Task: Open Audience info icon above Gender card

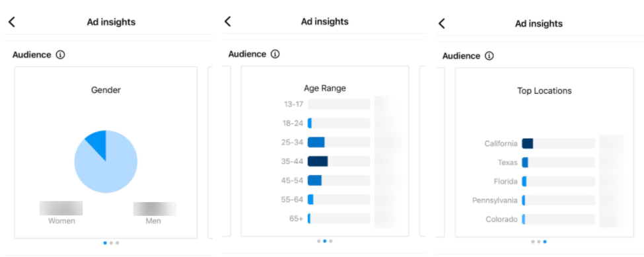Action: coord(60,55)
